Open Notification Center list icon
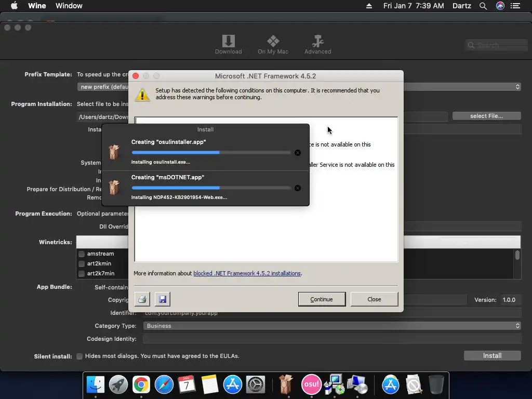This screenshot has width=532, height=399. 515,6
